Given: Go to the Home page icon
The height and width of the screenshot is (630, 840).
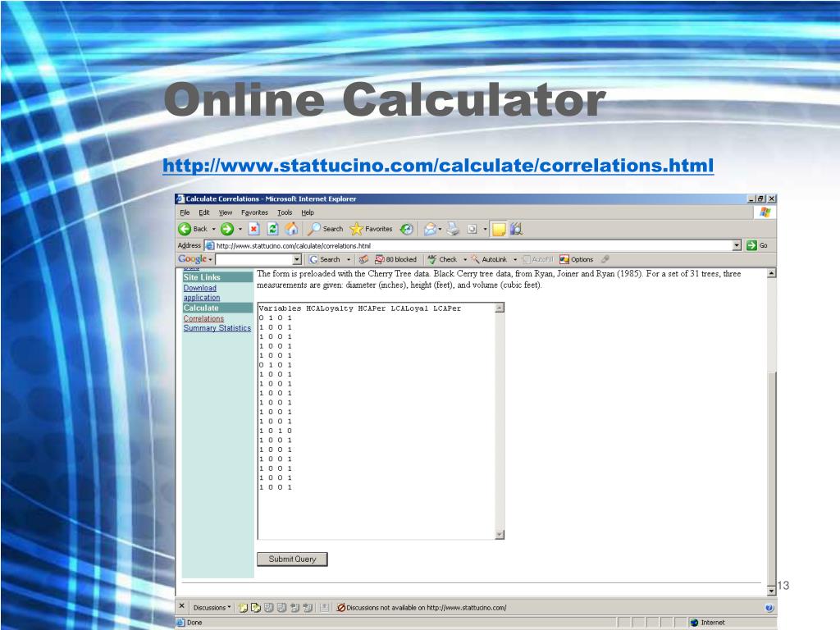Looking at the screenshot, I should pyautogui.click(x=291, y=230).
